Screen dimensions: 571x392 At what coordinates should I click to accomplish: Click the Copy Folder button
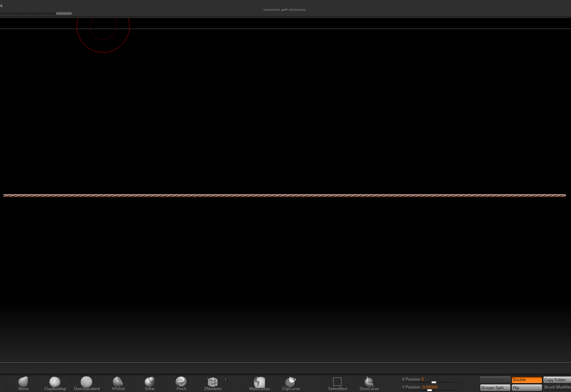click(x=557, y=380)
